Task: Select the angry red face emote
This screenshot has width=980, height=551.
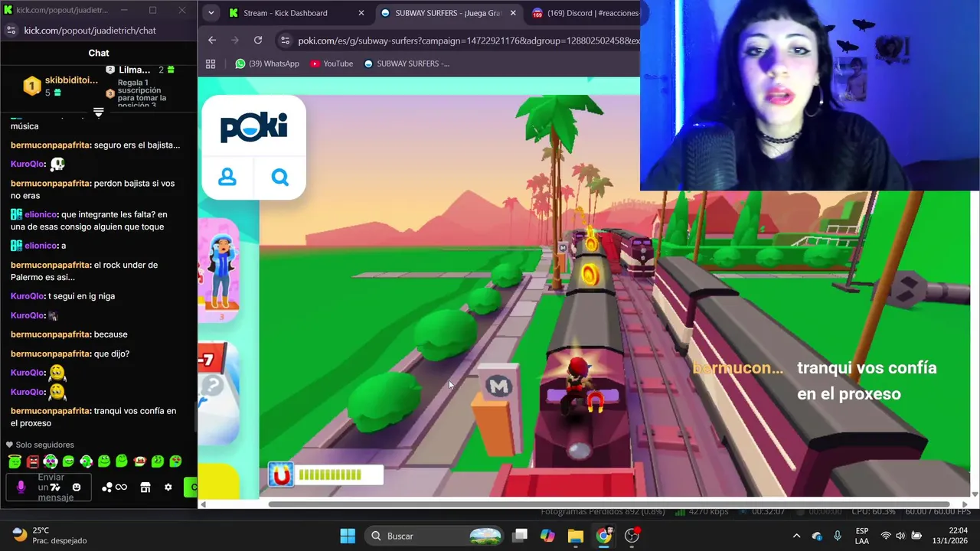Action: tap(32, 461)
